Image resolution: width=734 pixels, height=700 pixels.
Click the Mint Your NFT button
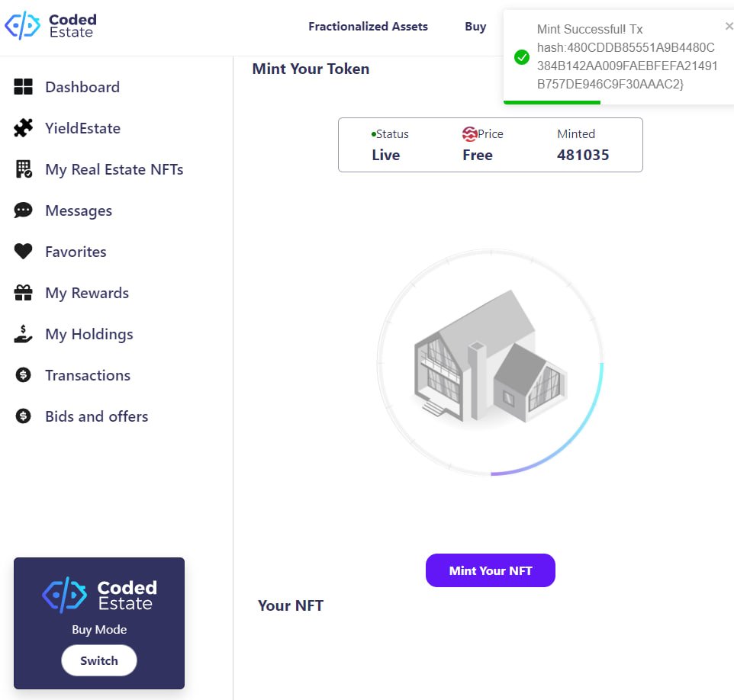(x=490, y=570)
